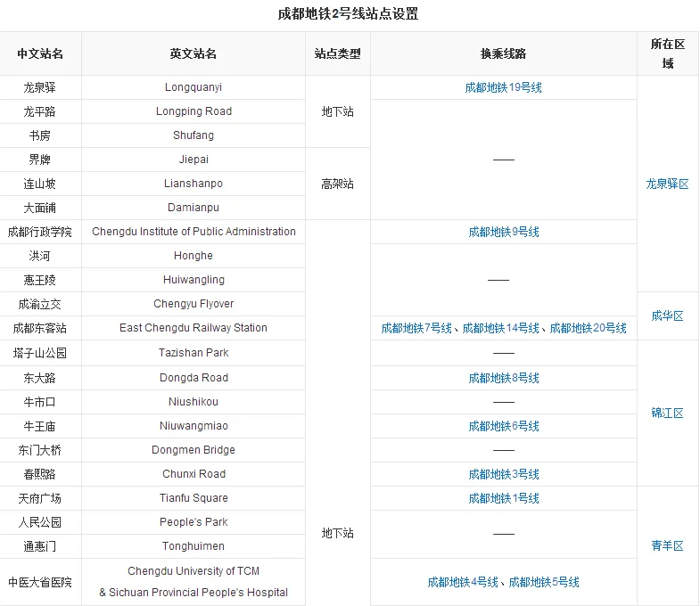The width and height of the screenshot is (700, 606).
Task: Click the Niushikou cell
Action: point(194,403)
